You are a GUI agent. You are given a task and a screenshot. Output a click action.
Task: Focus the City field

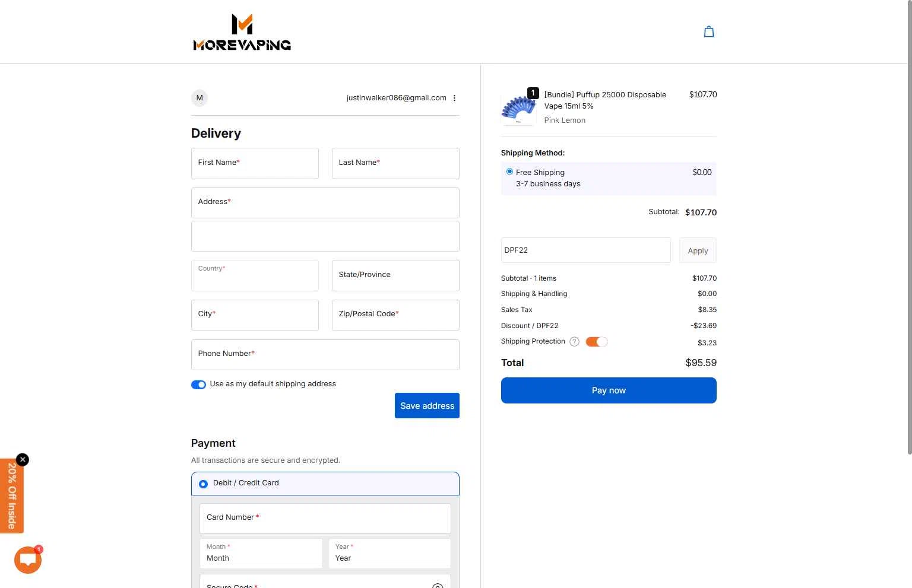click(255, 315)
